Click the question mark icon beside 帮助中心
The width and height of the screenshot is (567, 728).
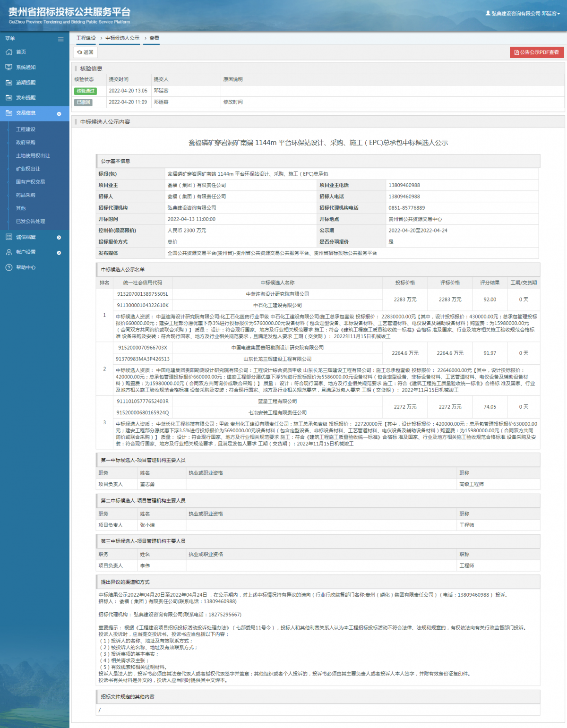tap(9, 267)
